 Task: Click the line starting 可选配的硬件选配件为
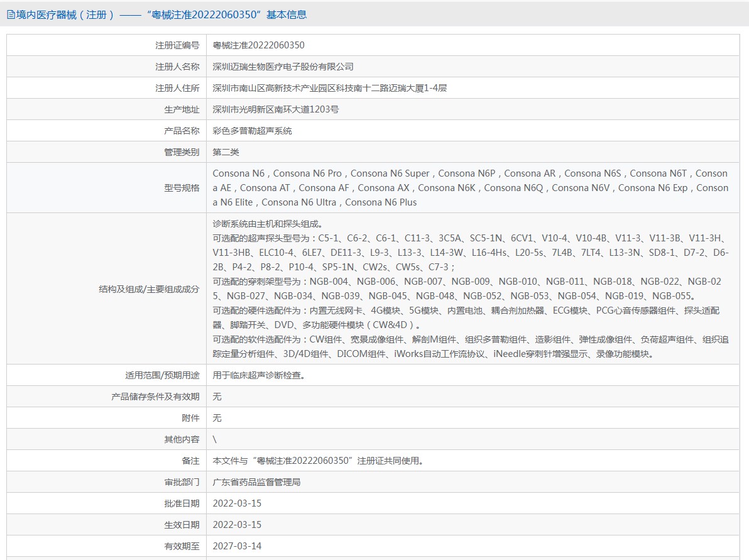coord(466,318)
